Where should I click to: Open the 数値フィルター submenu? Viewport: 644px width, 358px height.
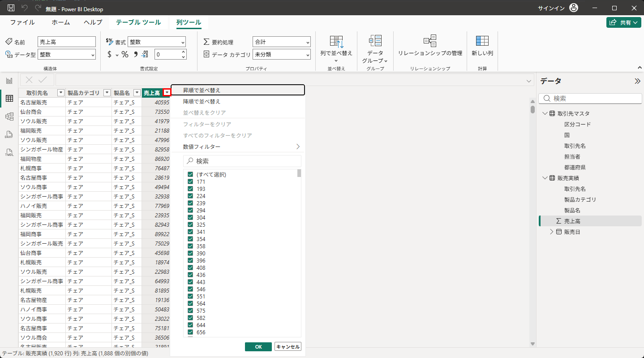point(238,147)
